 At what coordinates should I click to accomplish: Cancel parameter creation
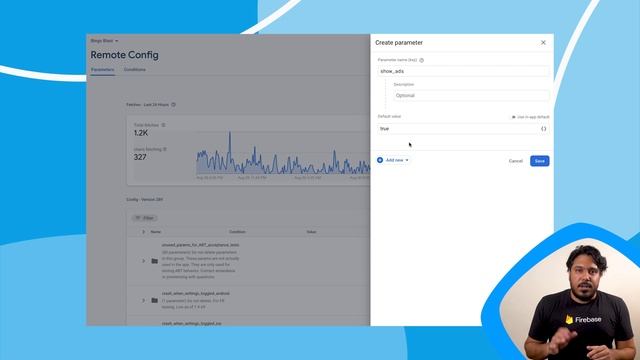pos(516,161)
